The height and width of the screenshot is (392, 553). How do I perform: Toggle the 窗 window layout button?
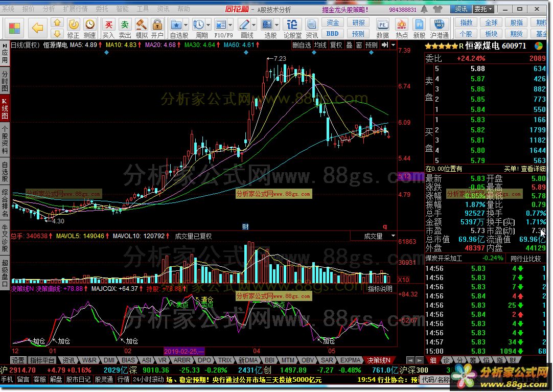click(x=359, y=45)
